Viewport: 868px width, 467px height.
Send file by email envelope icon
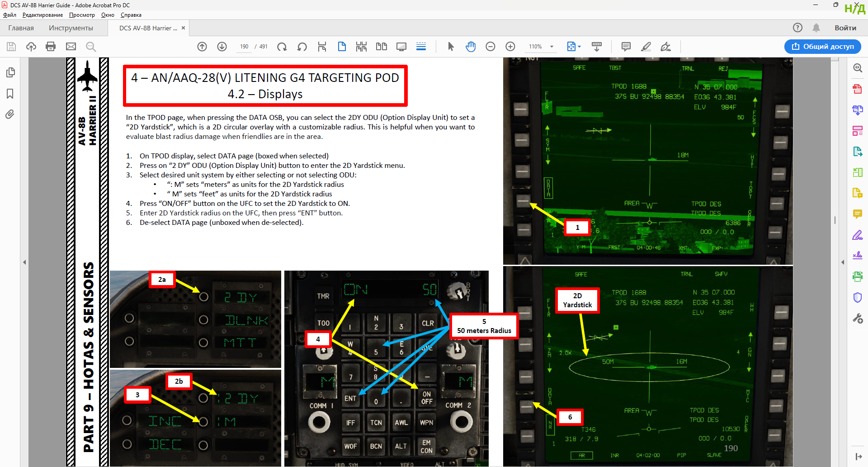pos(71,47)
